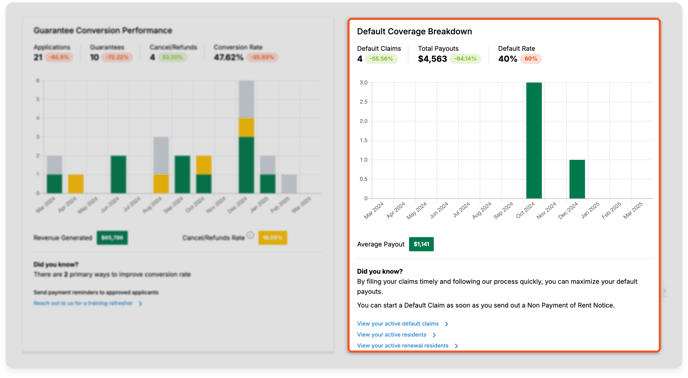Click the yellow Apr 2024 bar in Guarantee Conversion chart

pos(75,184)
